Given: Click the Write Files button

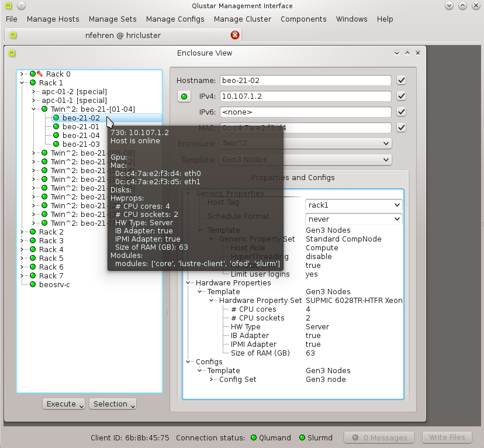Looking at the screenshot, I should (x=447, y=437).
